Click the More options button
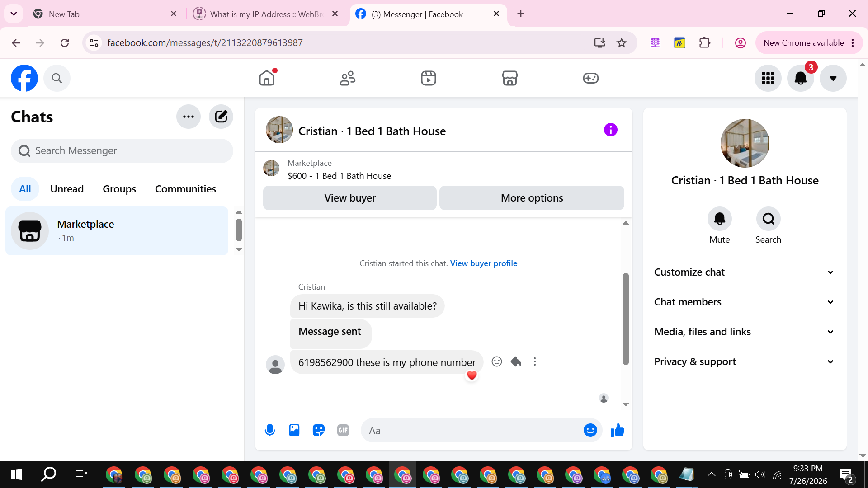The width and height of the screenshot is (868, 488). pos(532,198)
